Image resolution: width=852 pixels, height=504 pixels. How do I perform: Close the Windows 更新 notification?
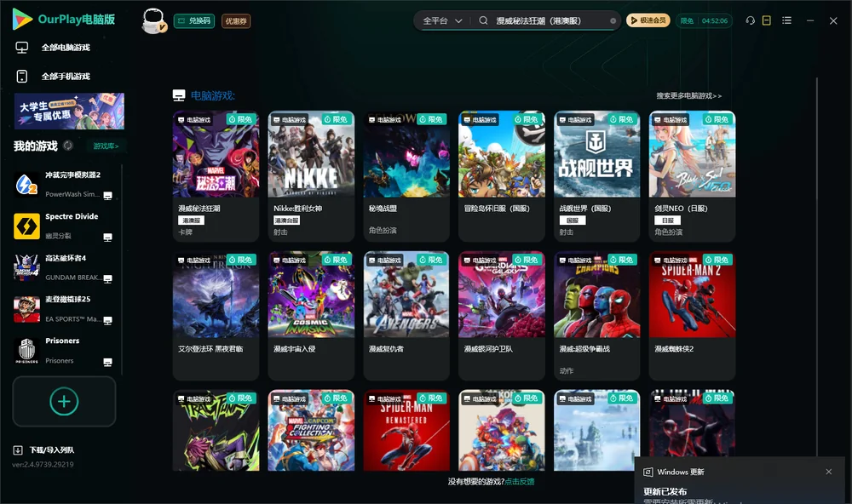click(x=829, y=472)
